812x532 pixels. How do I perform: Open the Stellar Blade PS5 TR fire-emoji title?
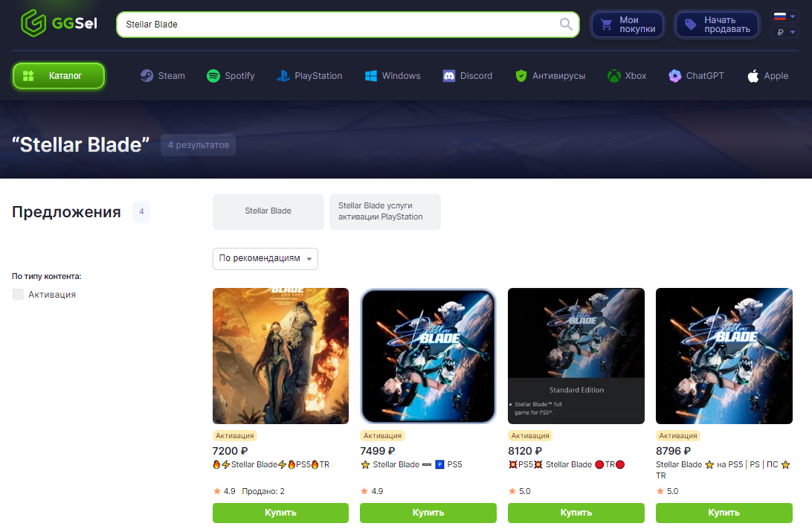[271, 464]
